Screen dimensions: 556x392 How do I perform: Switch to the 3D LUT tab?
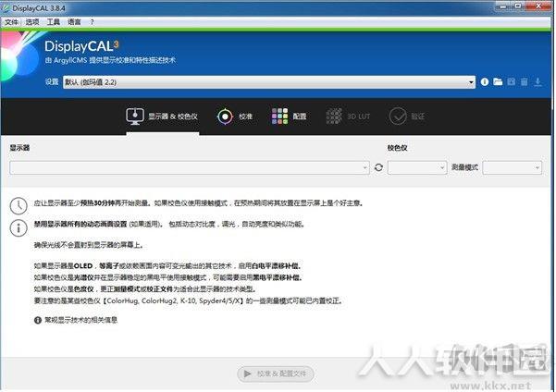pos(348,116)
